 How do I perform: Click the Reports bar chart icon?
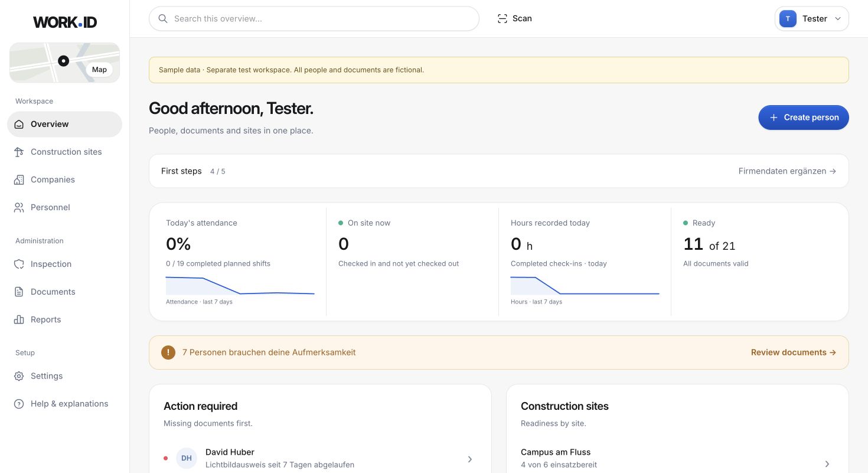(x=19, y=319)
